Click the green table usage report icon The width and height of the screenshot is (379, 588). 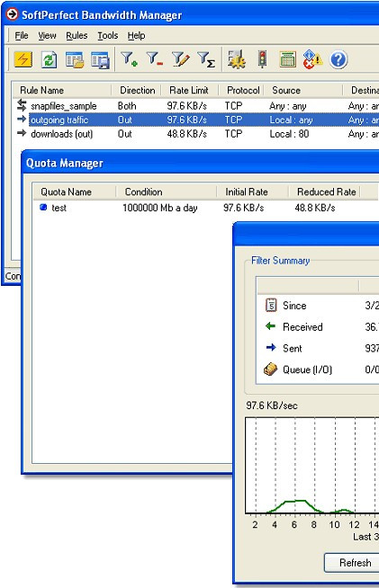click(288, 59)
